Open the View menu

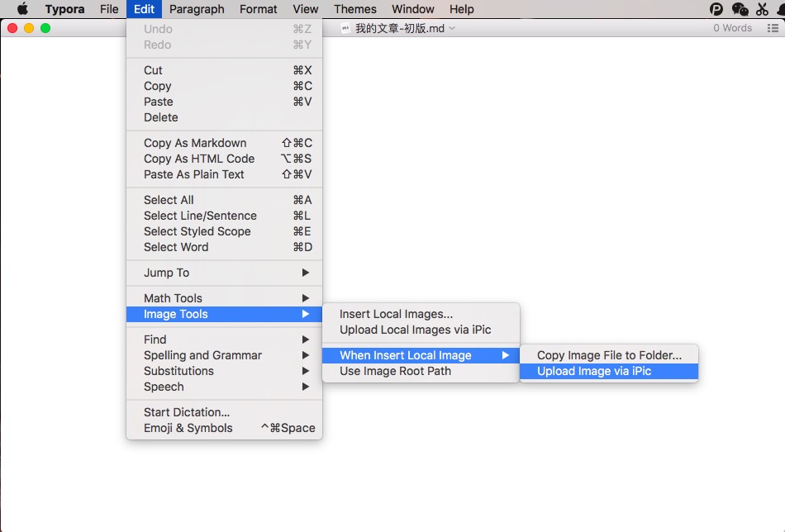(306, 9)
